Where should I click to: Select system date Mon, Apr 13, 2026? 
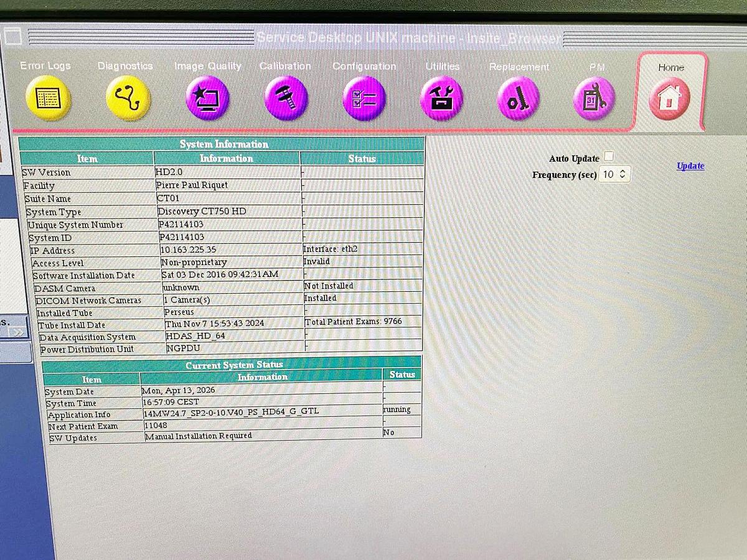[x=179, y=390]
